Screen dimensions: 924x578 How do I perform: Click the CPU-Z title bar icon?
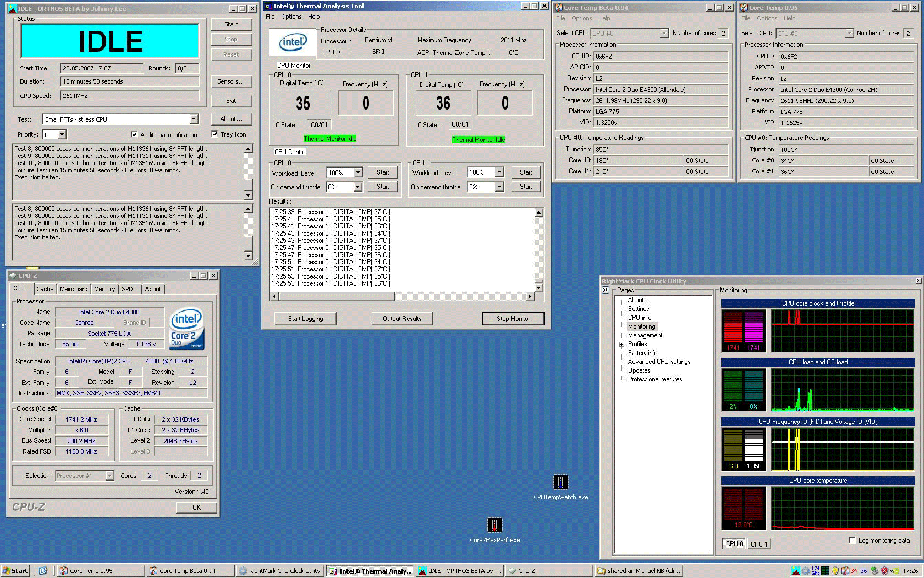12,276
